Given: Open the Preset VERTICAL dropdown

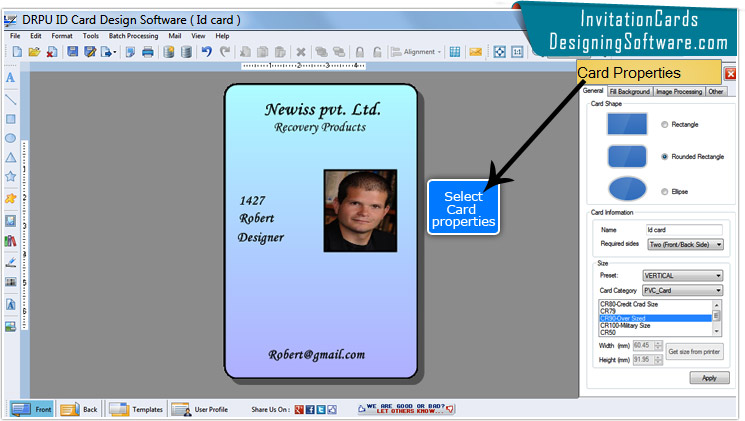Looking at the screenshot, I should point(682,276).
